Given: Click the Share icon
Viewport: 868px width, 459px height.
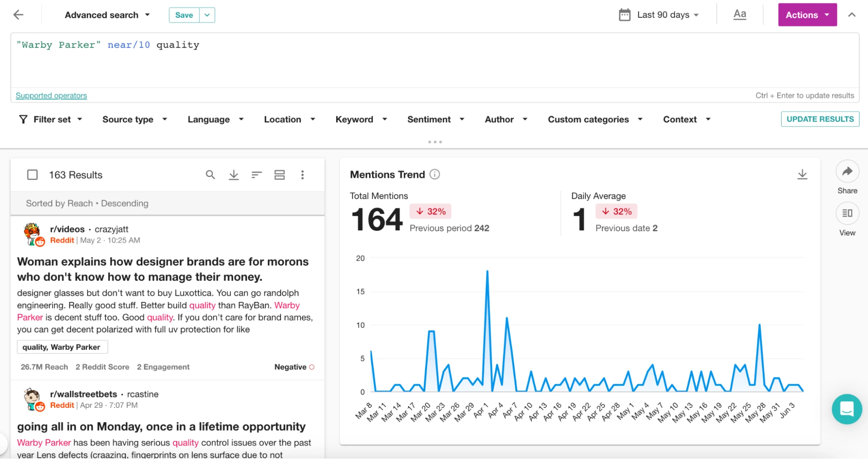Looking at the screenshot, I should (847, 171).
